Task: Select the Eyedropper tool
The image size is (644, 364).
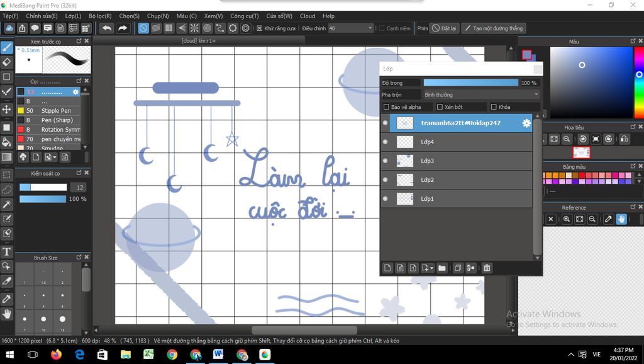Action: [x=6, y=299]
